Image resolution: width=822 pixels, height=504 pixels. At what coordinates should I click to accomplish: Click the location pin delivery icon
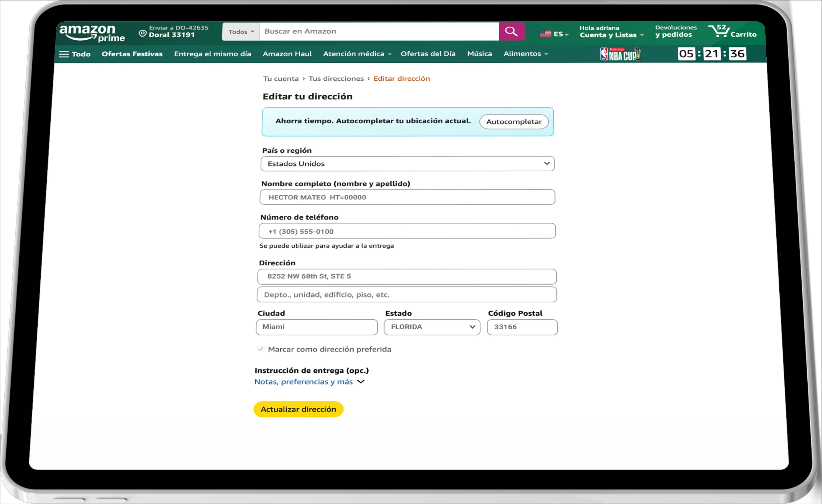(x=142, y=33)
